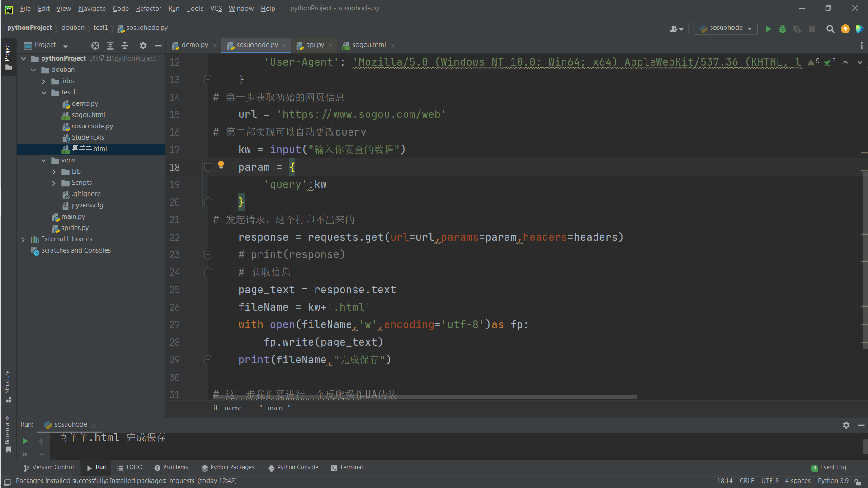Open Search Everywhere magnifier icon
The width and height of the screenshot is (868, 488).
830,29
